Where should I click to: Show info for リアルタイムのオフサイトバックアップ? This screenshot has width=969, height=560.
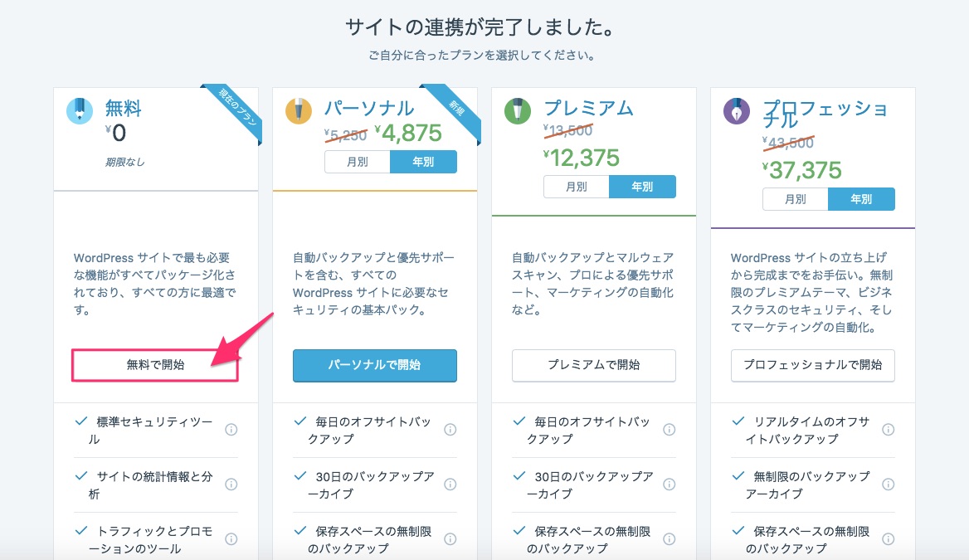888,430
